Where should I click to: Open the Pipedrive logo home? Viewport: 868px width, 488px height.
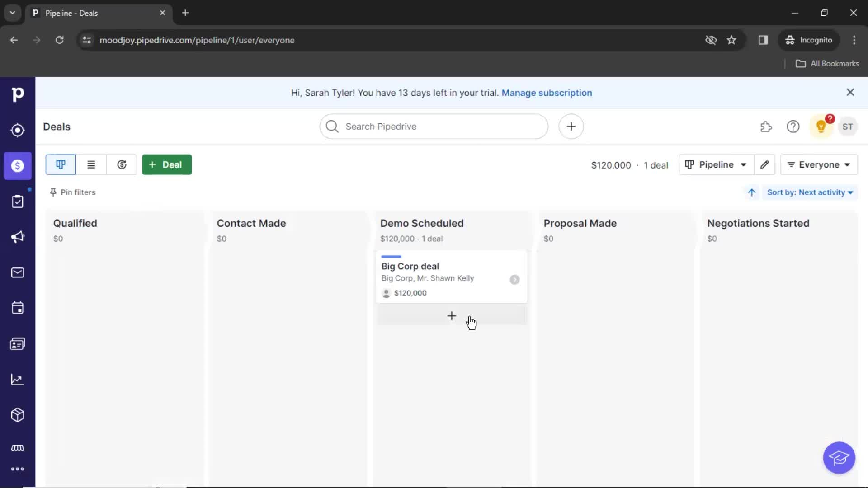pyautogui.click(x=18, y=94)
